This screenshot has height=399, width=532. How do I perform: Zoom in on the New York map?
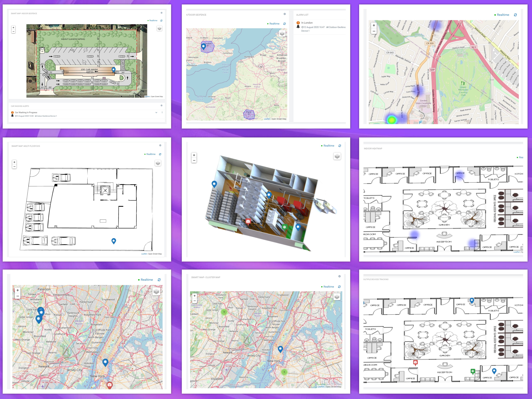pos(18,290)
